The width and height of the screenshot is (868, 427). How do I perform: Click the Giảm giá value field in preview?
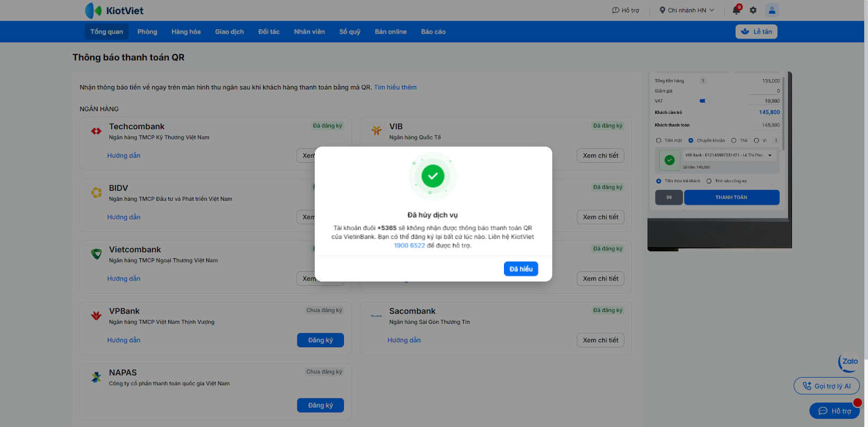coord(764,91)
